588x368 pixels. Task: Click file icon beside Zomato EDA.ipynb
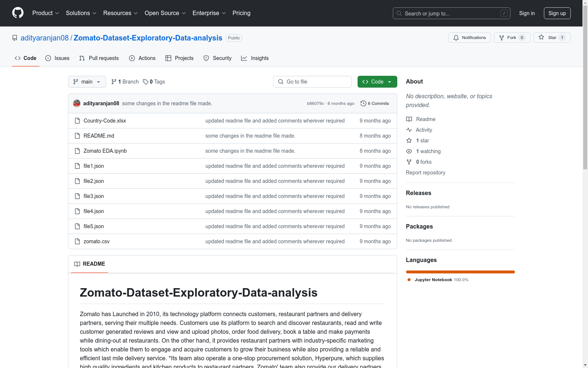(x=77, y=151)
